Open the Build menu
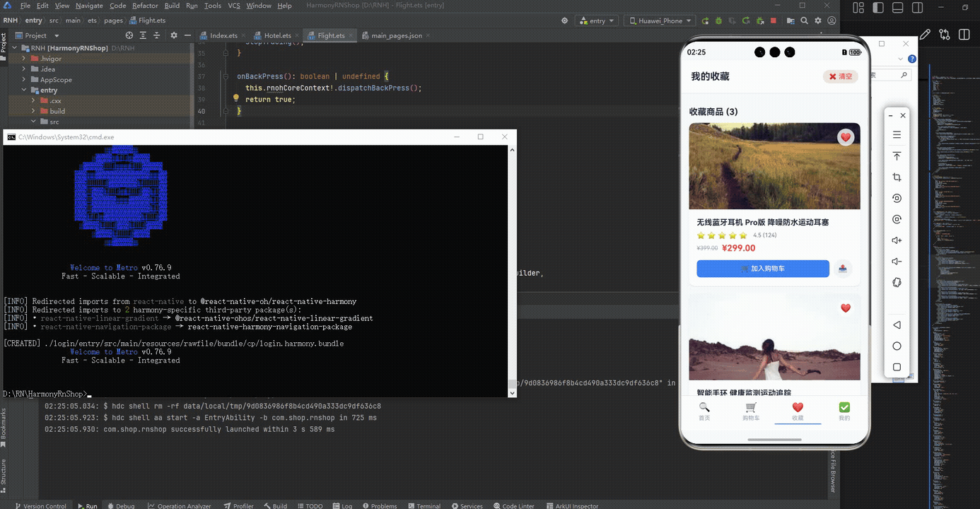This screenshot has height=509, width=980. point(172,6)
